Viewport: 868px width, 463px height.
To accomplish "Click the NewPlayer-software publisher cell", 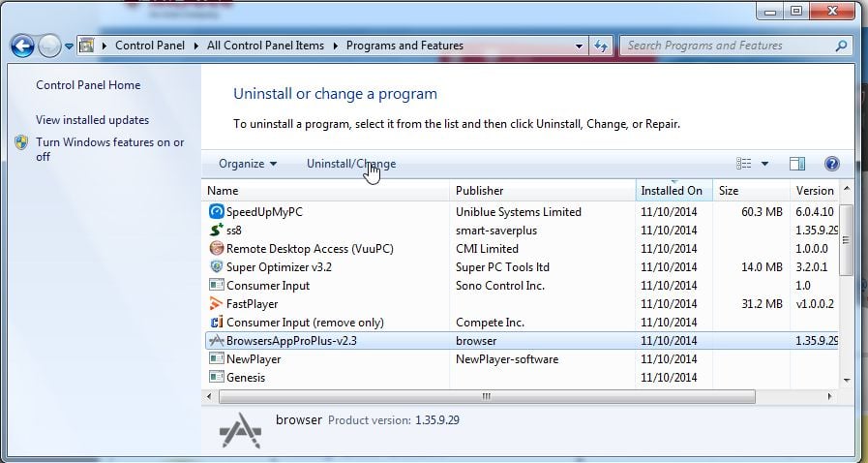I will coord(506,359).
